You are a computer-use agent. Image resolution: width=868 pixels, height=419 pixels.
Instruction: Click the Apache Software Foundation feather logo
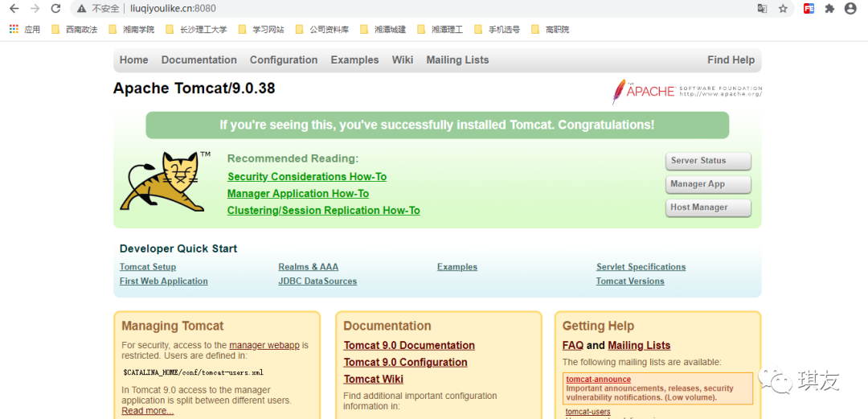click(x=687, y=92)
